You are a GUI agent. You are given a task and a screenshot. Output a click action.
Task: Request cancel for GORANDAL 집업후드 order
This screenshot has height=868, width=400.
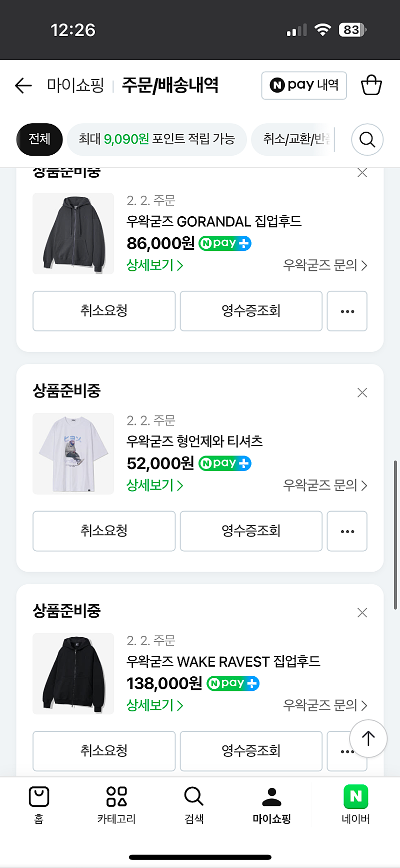[x=104, y=311]
